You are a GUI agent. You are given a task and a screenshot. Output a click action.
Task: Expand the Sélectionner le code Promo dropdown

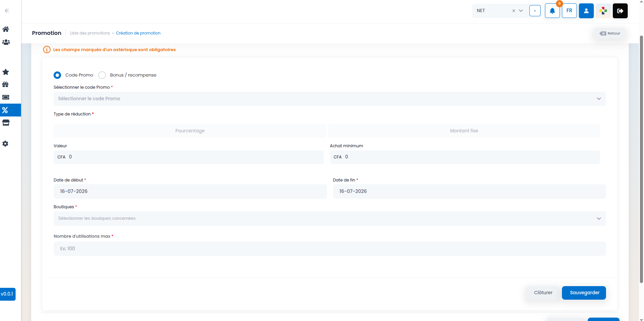pos(330,99)
